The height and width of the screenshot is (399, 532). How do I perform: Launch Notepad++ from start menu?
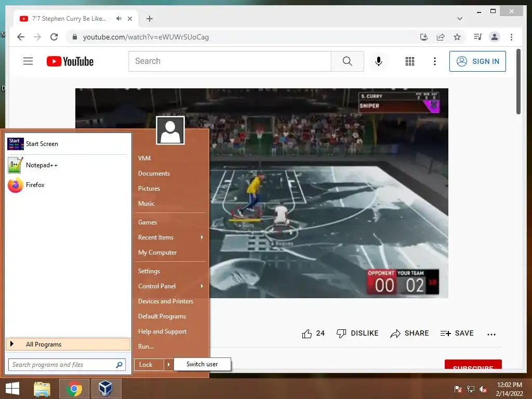[x=68, y=165]
